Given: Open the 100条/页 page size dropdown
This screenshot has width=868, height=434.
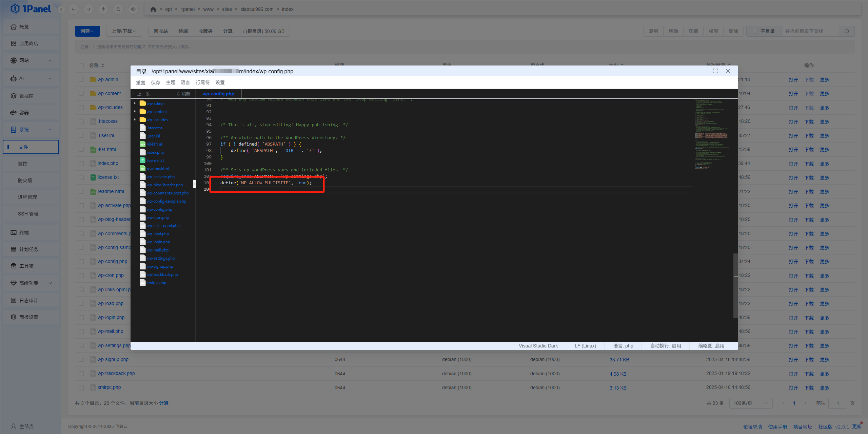Looking at the screenshot, I should 750,403.
